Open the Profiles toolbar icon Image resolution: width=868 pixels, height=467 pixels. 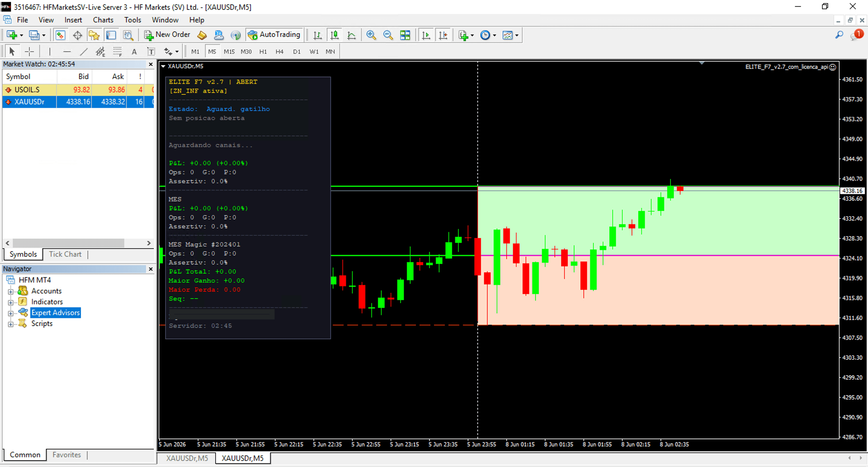34,35
